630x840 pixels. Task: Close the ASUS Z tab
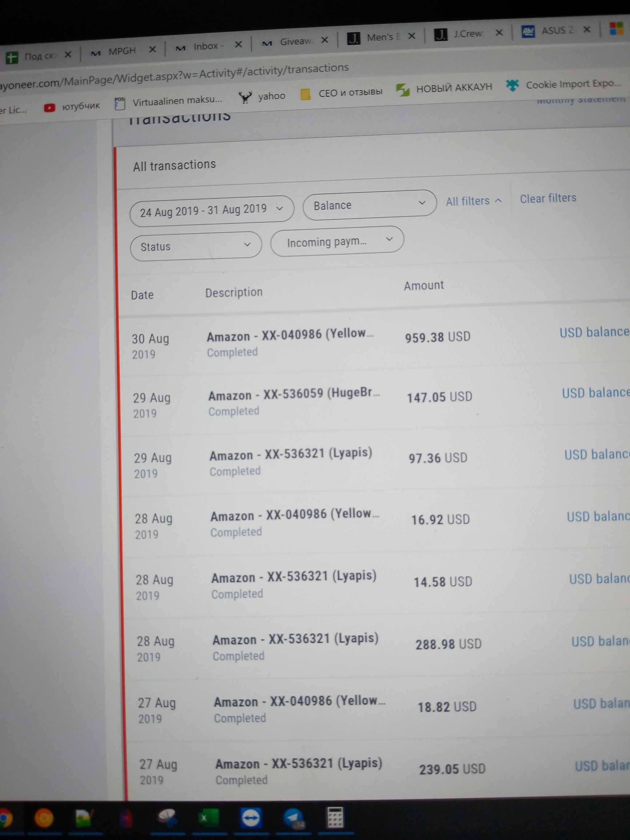[x=587, y=30]
